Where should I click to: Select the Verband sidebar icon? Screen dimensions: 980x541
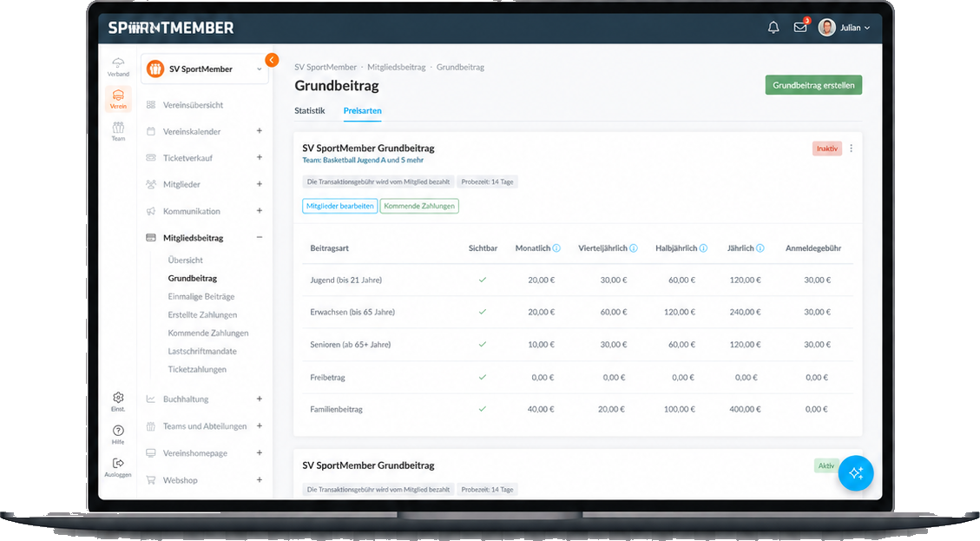[x=118, y=66]
